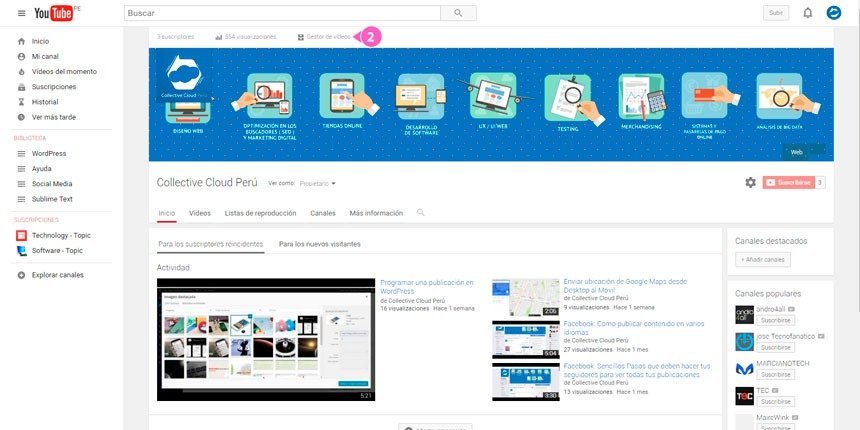Subscribe to andro4all channel
This screenshot has height=430, width=860.
(x=776, y=320)
